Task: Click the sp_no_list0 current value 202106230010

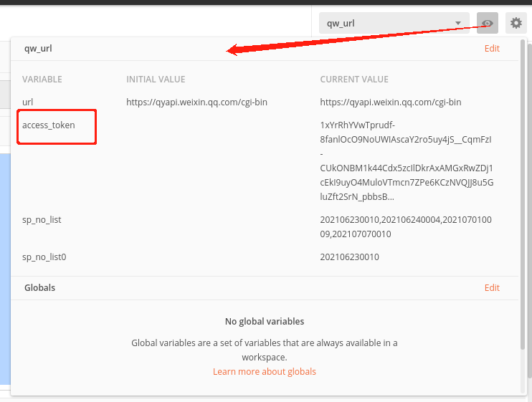Action: 349,257
